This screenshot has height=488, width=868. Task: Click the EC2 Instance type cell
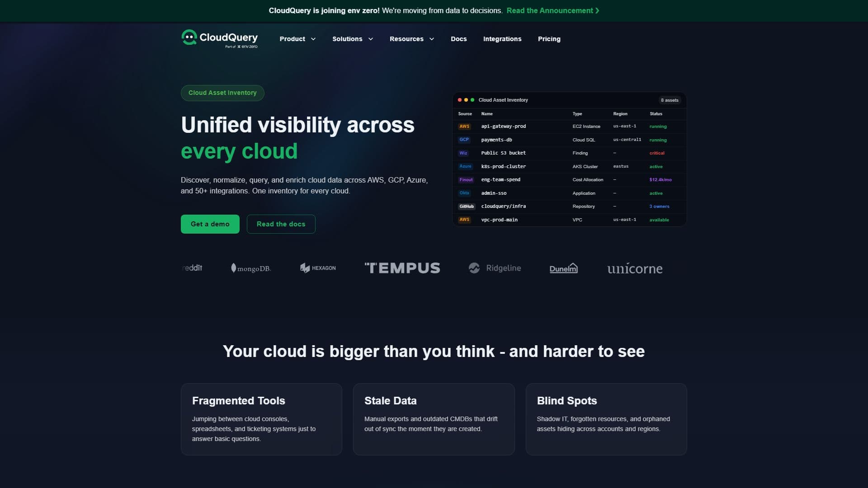click(586, 127)
